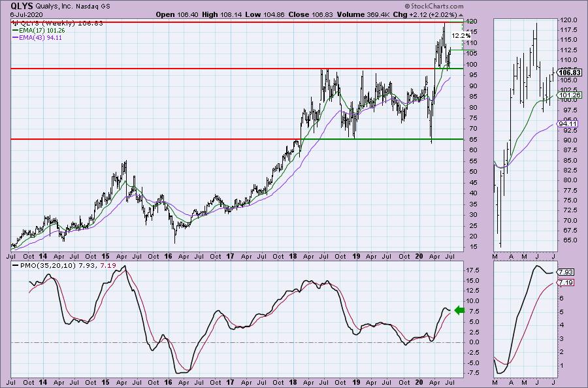Select the company name Qualys, Inc.
The width and height of the screenshot is (588, 388).
[x=54, y=7]
